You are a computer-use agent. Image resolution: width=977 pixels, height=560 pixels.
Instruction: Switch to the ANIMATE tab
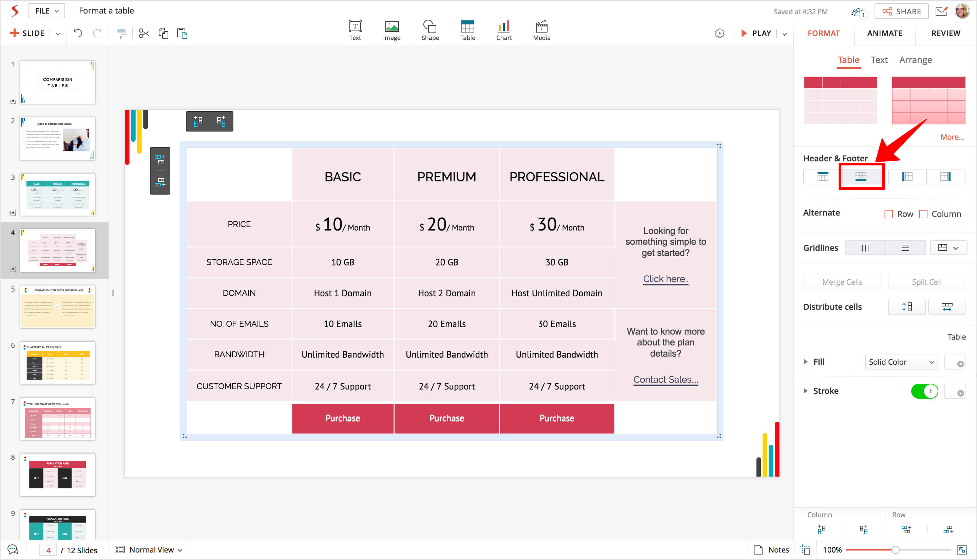pos(885,34)
